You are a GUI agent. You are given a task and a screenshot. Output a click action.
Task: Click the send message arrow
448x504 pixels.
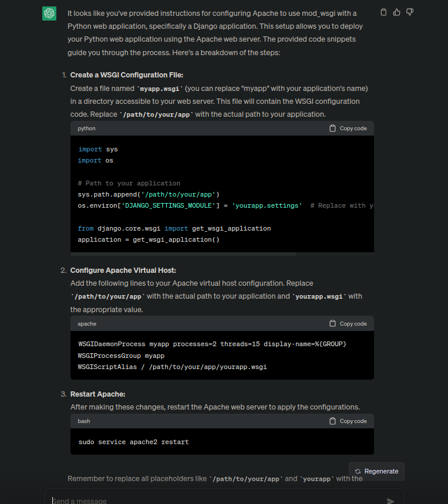coord(390,500)
